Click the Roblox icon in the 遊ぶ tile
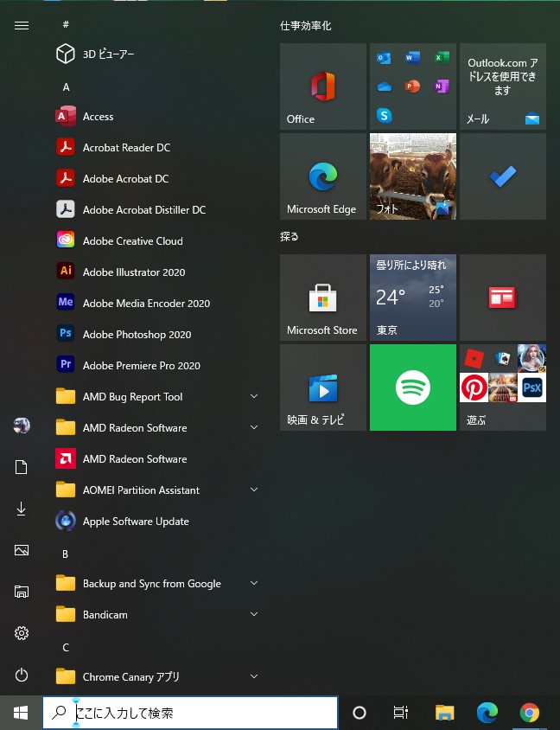The image size is (560, 730). click(x=474, y=358)
